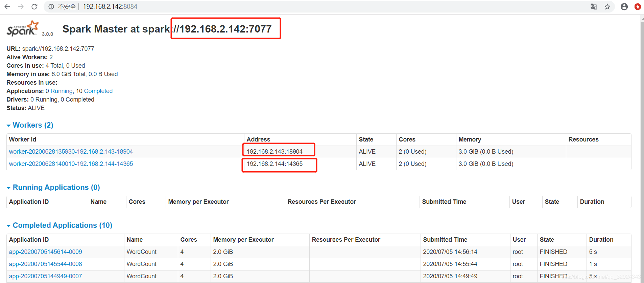The image size is (644, 283).
Task: Select 1 s duration of app-20200705145544-0008
Action: coord(593,264)
